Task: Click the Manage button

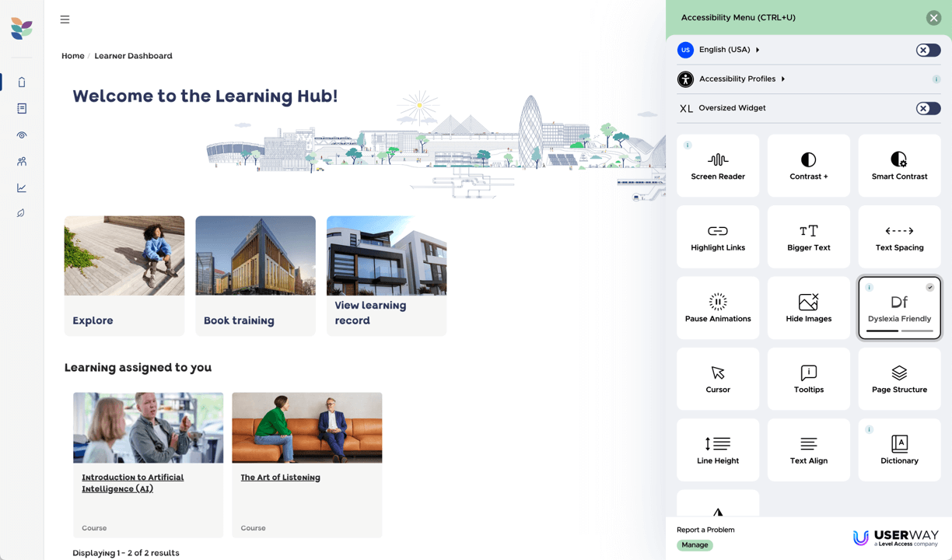Action: point(695,545)
